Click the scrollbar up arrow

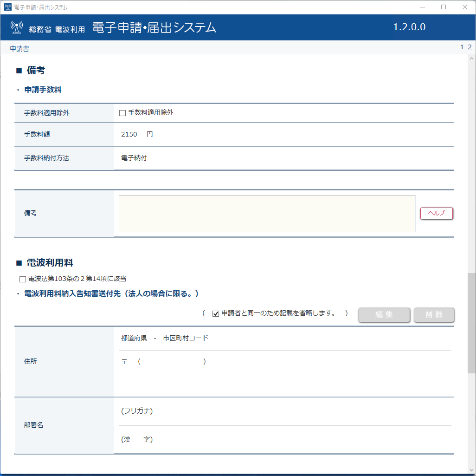click(x=471, y=59)
